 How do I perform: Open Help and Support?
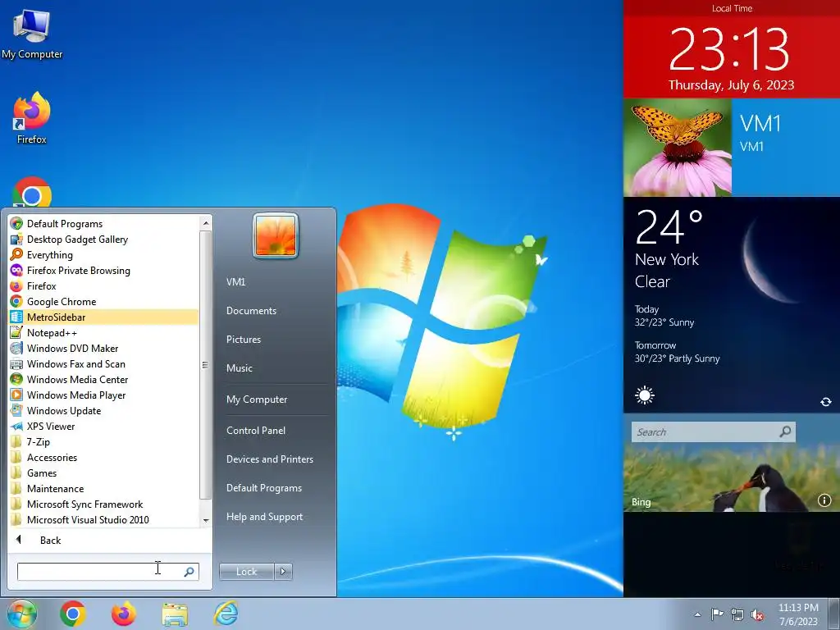264,517
